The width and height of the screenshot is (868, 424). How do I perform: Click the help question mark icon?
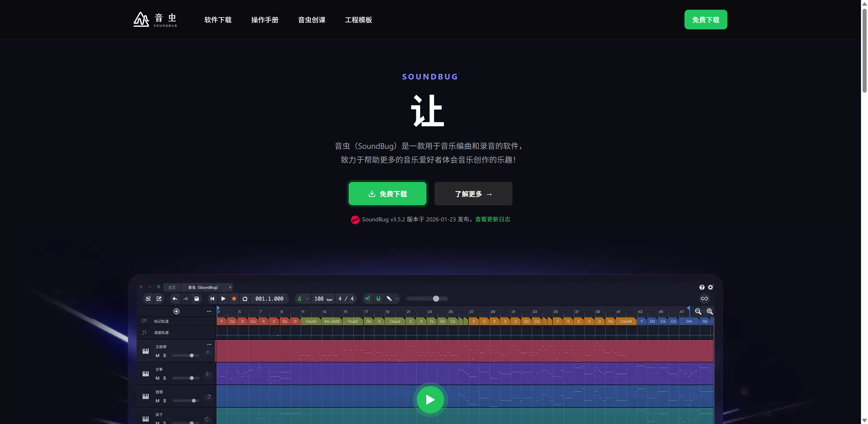coord(702,287)
